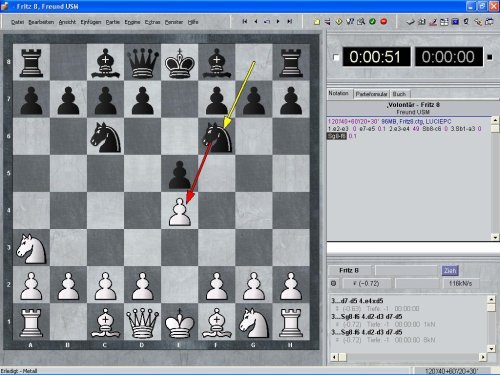Click the evaluation field showing (-0.72)

[366, 283]
